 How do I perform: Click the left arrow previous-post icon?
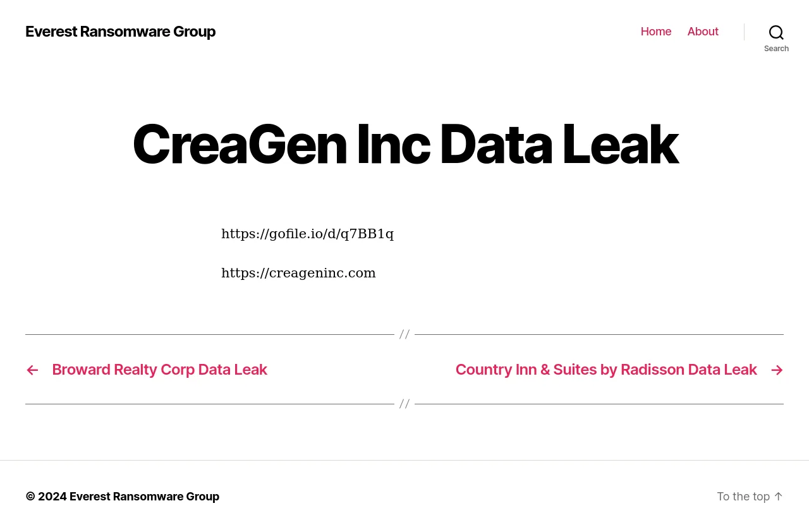(32, 370)
